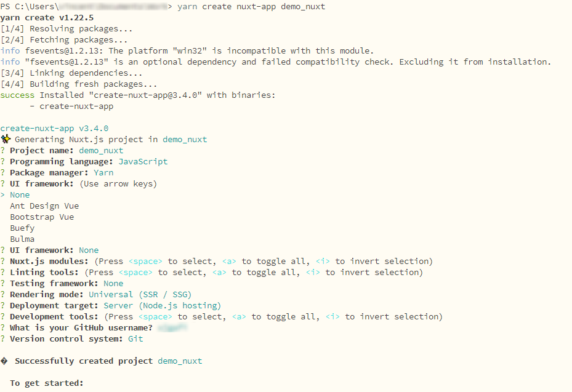Click the UI framework (Use arrow keys) prompt

coord(79,184)
